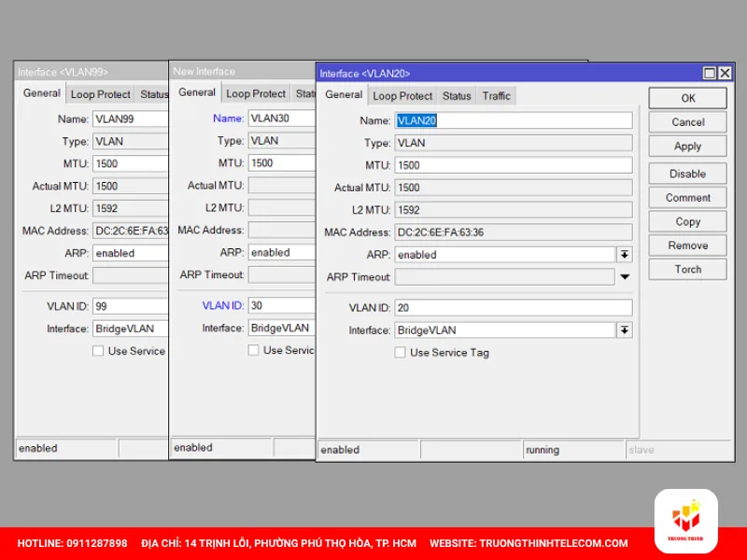Viewport: 747px width, 560px height.
Task: Open Torch for VLAN20
Action: [687, 269]
